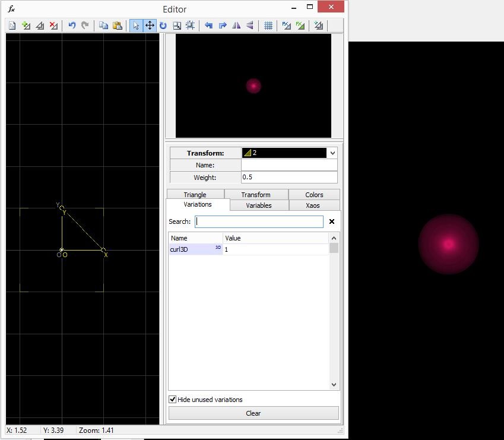This screenshot has height=440, width=504.
Task: Toggle post-transform editing (blue FX icon)
Action: pyautogui.click(x=286, y=26)
